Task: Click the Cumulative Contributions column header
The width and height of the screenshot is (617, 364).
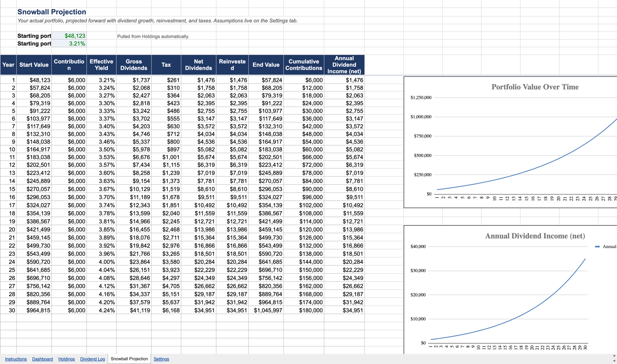Action: (304, 65)
